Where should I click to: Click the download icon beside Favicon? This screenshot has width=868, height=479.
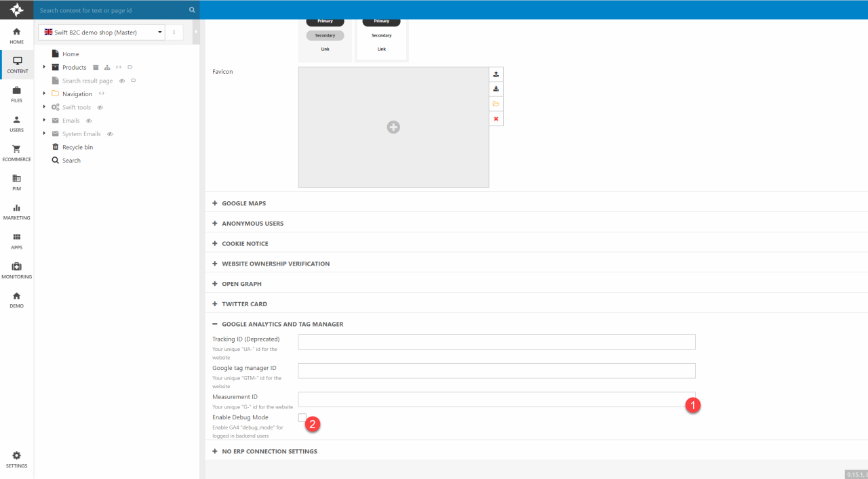click(x=496, y=89)
